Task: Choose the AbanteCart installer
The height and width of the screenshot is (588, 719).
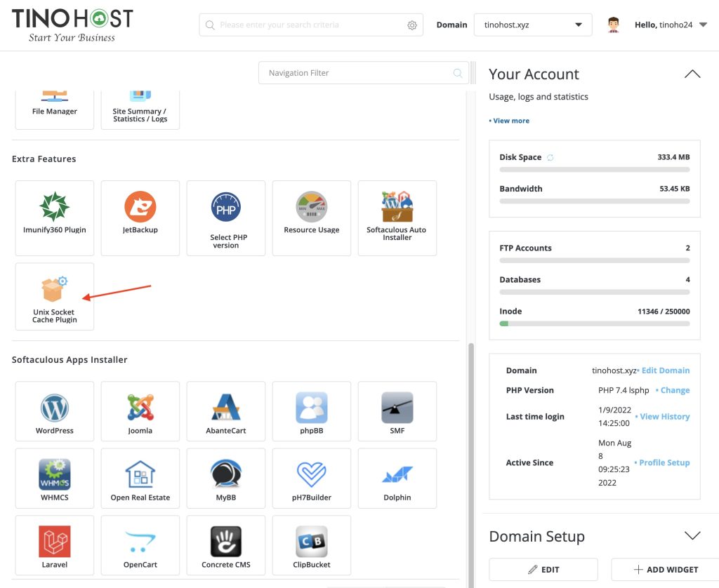Action: tap(226, 411)
